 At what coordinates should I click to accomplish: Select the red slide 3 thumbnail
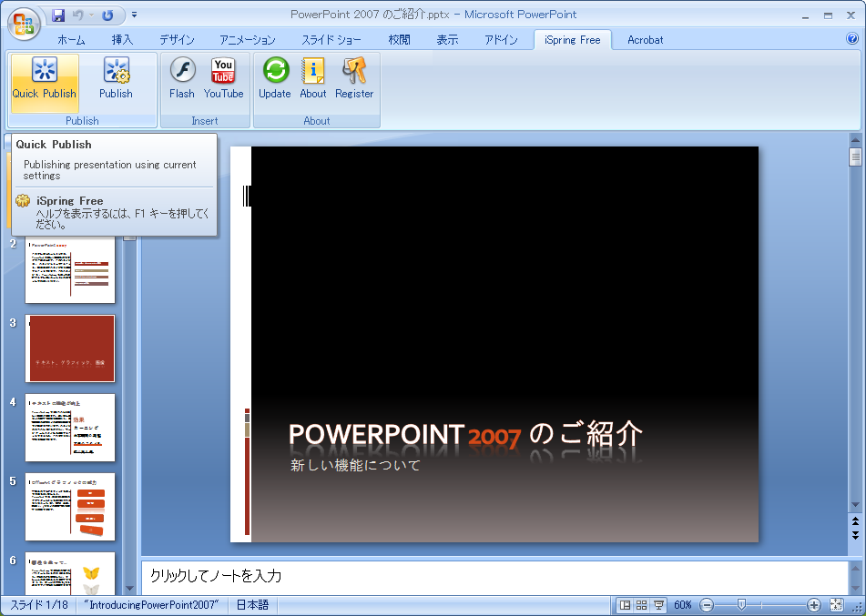click(x=70, y=348)
